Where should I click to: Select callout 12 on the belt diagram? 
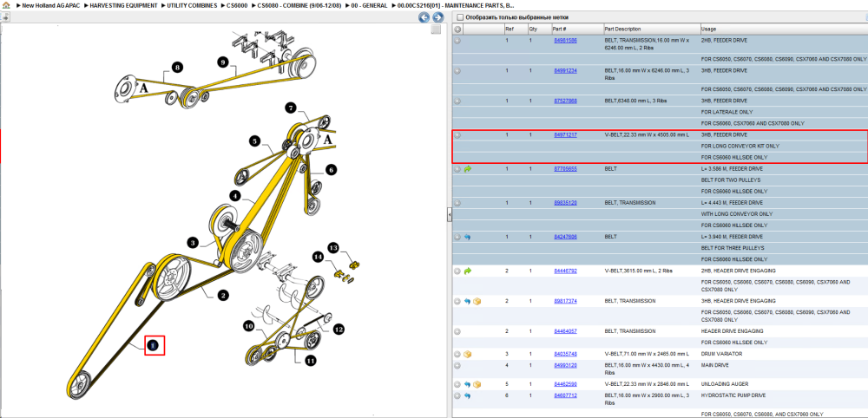pos(339,330)
